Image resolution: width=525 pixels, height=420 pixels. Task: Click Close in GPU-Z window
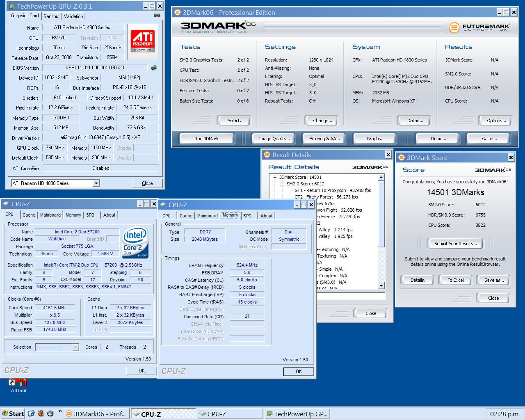point(147,183)
